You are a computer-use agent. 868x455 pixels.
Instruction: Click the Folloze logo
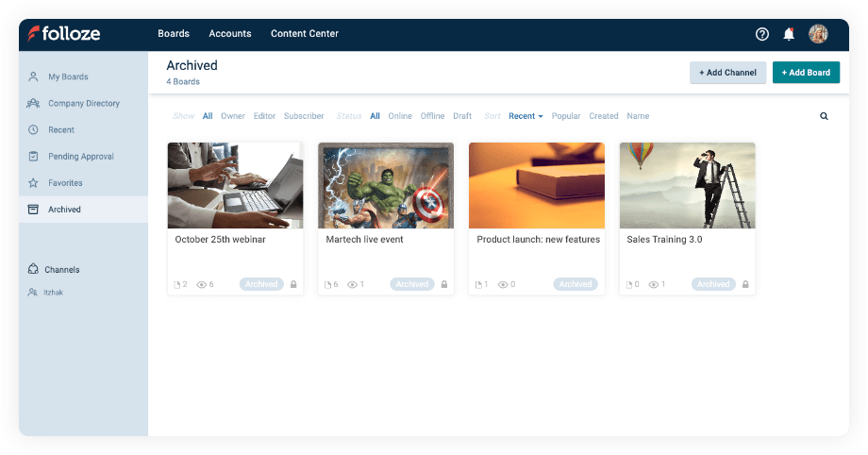[x=64, y=34]
